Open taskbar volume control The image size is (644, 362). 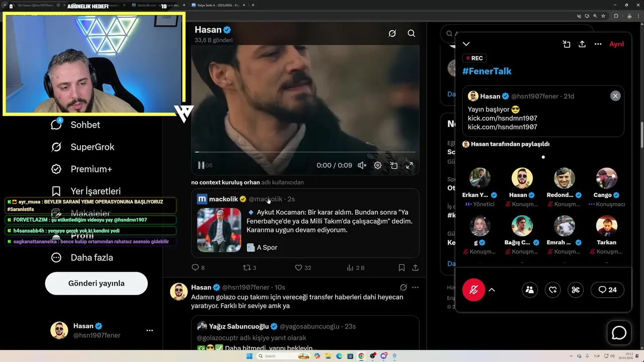point(613,356)
